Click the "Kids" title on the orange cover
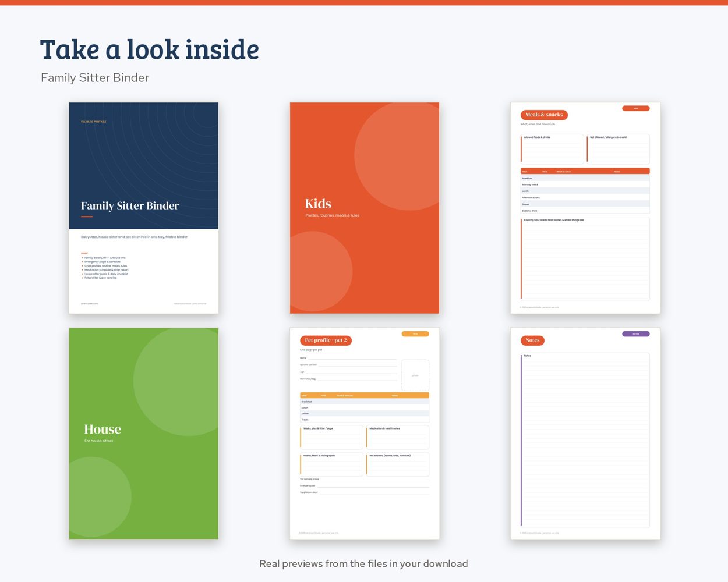The width and height of the screenshot is (728, 582). 318,204
